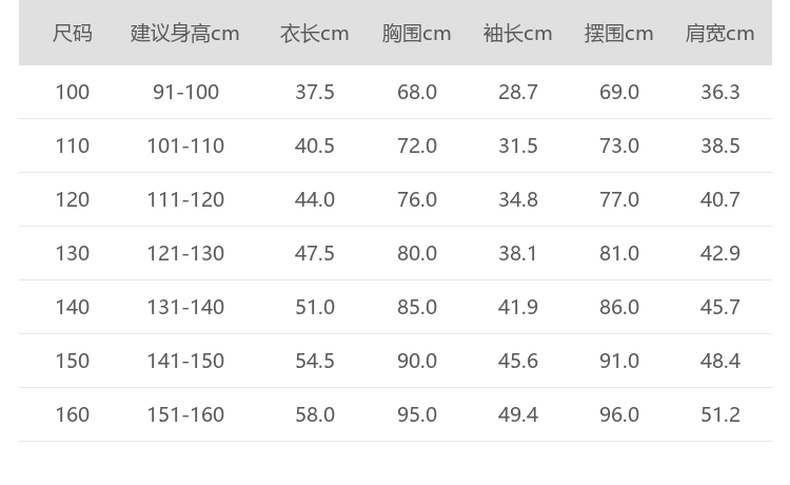
Task: Select the 96.0 hem measurement cell
Action: tap(618, 414)
